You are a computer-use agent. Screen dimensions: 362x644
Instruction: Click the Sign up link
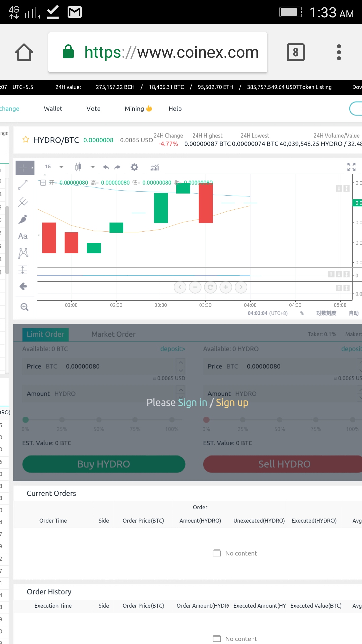[232, 402]
